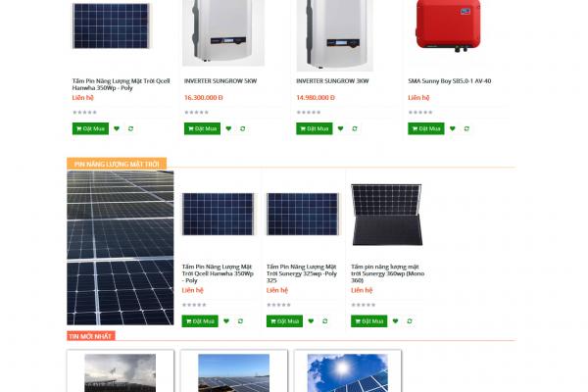Open Tấm Pin Sunergy 325wp Poly title link

point(301,272)
